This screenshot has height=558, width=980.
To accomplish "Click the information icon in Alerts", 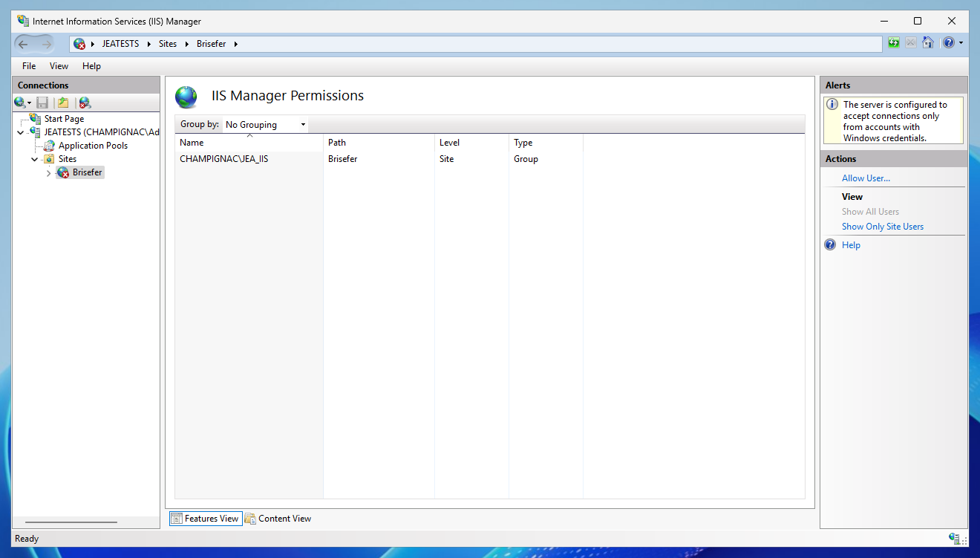I will coord(832,105).
